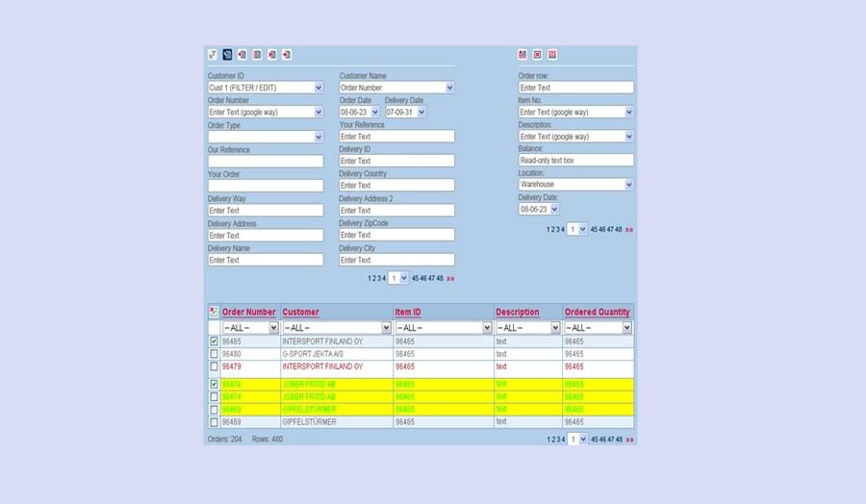Tick the checkbox of yellow 98469 GIPFELSTÜRMER row

pos(214,410)
